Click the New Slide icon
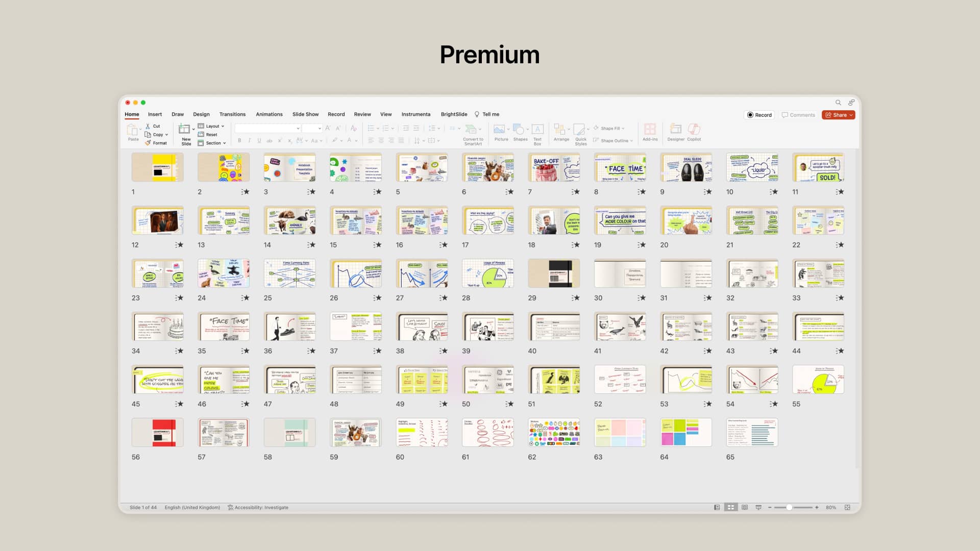980x551 pixels. (x=184, y=129)
